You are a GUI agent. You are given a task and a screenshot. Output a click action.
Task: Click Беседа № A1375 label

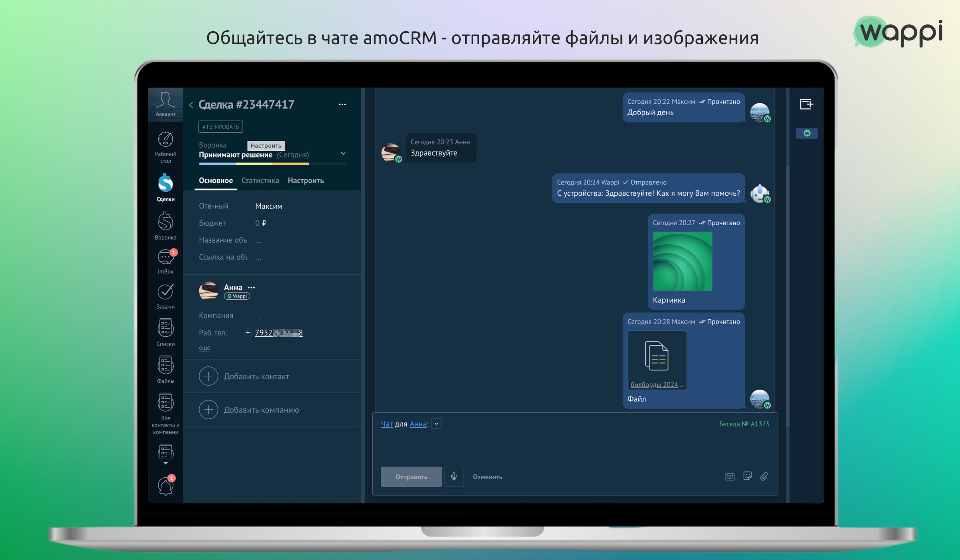(744, 424)
